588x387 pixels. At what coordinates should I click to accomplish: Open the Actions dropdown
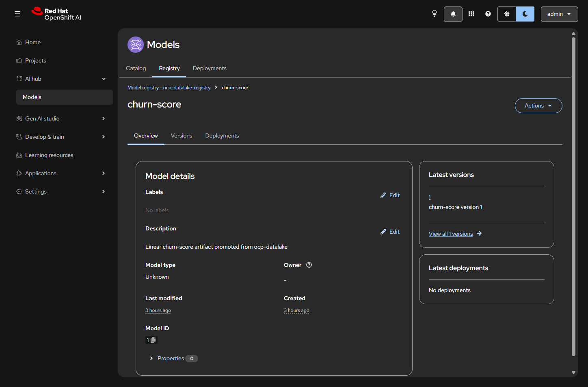538,105
